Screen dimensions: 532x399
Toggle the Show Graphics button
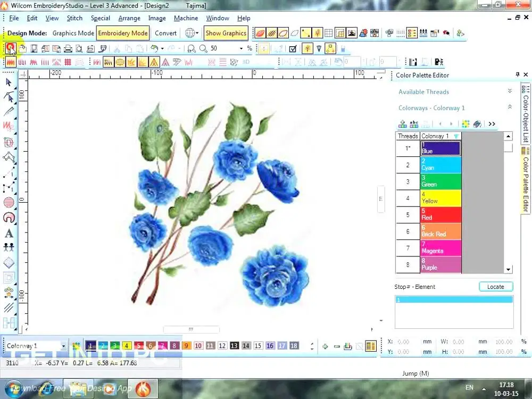click(x=226, y=33)
